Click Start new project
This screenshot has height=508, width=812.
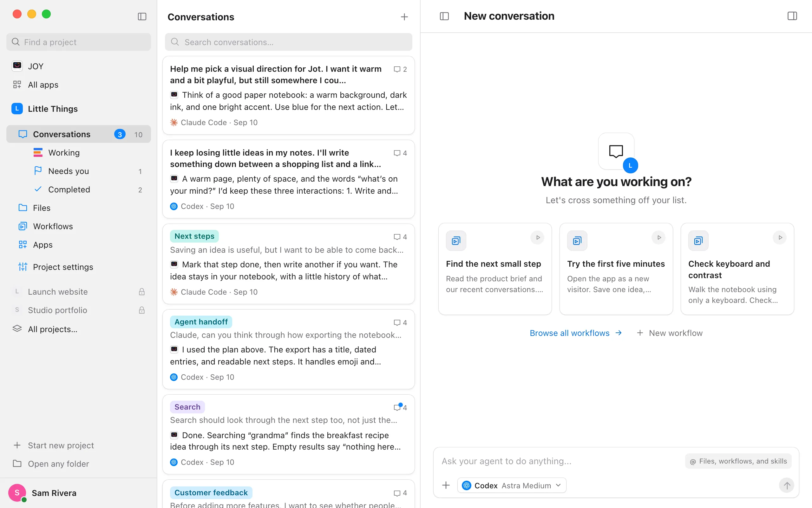point(79,445)
